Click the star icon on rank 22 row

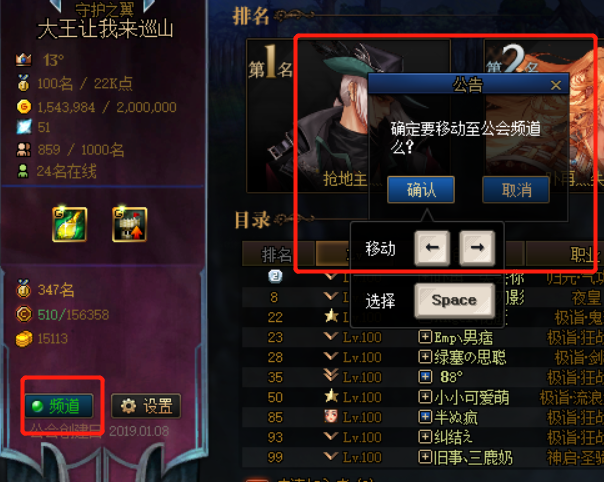click(331, 316)
